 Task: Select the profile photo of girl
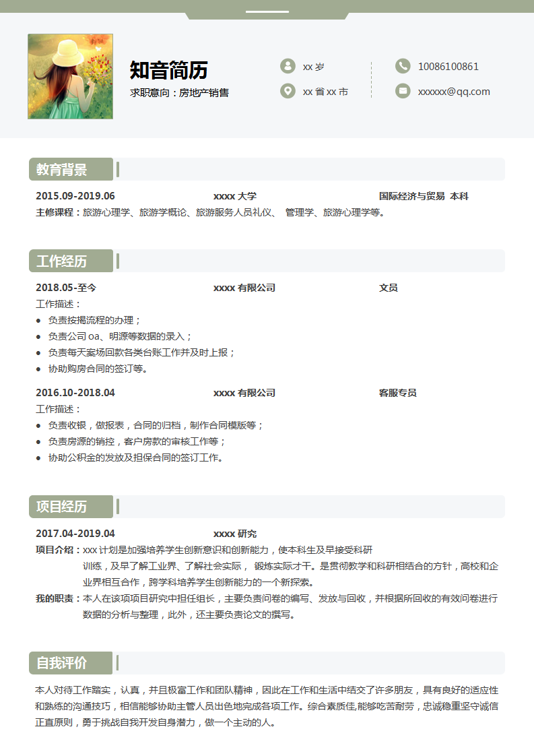click(x=70, y=76)
